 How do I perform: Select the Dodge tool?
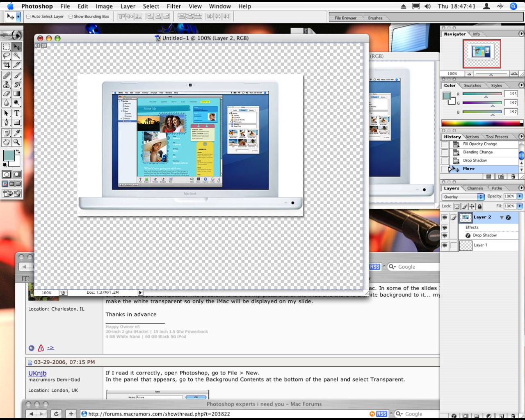[17, 103]
